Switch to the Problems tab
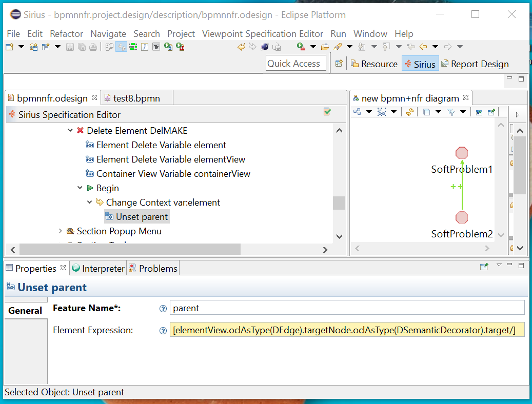The width and height of the screenshot is (532, 404). [x=153, y=268]
